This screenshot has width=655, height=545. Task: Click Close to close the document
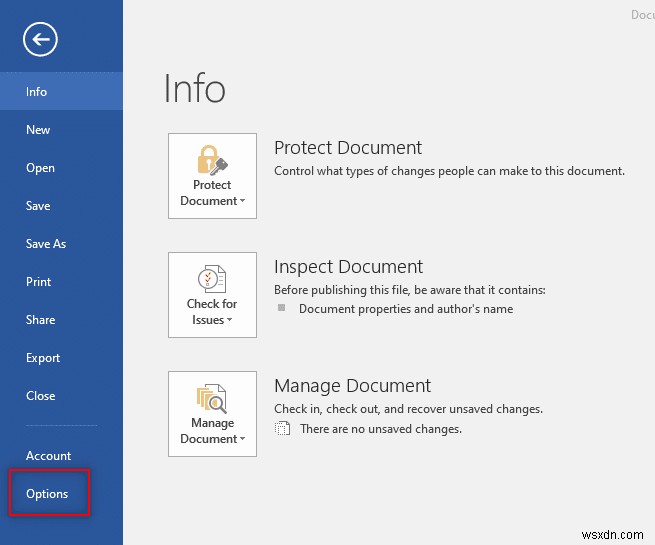click(x=61, y=395)
